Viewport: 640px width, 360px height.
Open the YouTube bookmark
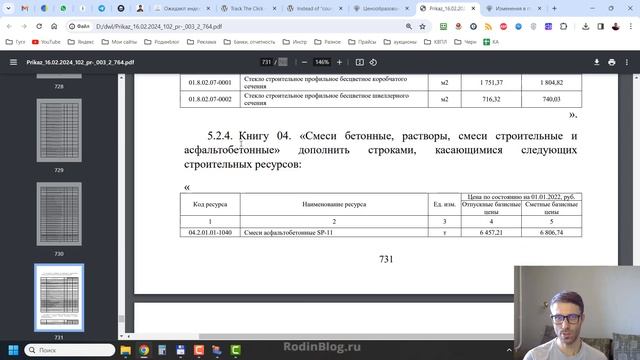pyautogui.click(x=46, y=42)
